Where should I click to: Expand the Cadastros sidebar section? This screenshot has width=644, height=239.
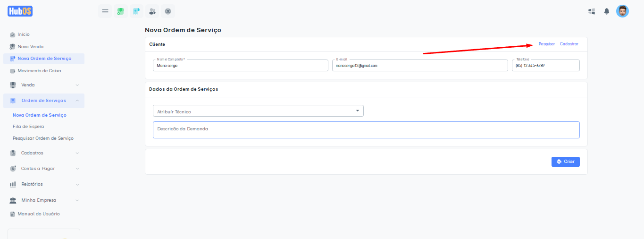(43, 153)
